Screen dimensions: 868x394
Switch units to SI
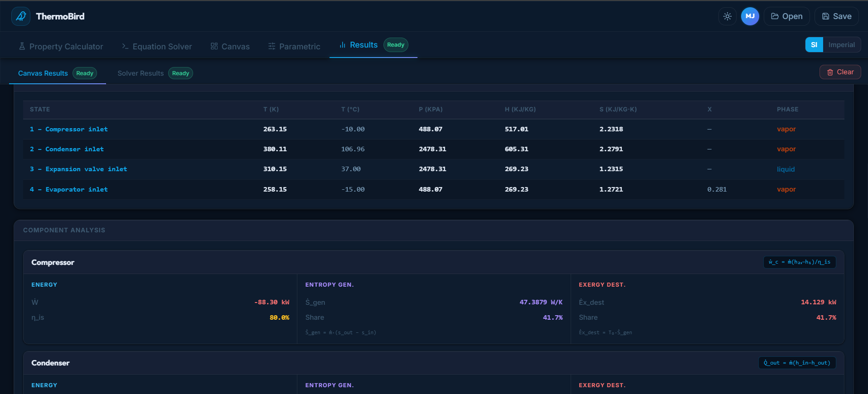pyautogui.click(x=814, y=45)
